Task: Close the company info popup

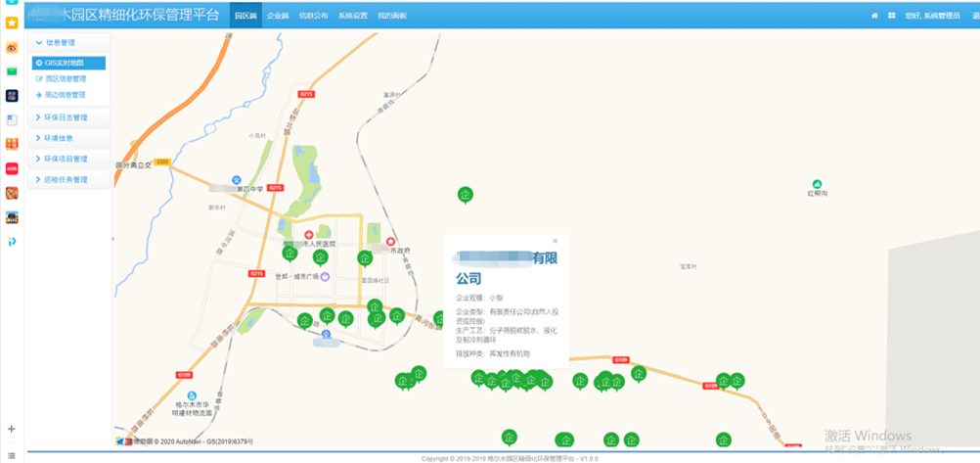Action: pos(555,240)
